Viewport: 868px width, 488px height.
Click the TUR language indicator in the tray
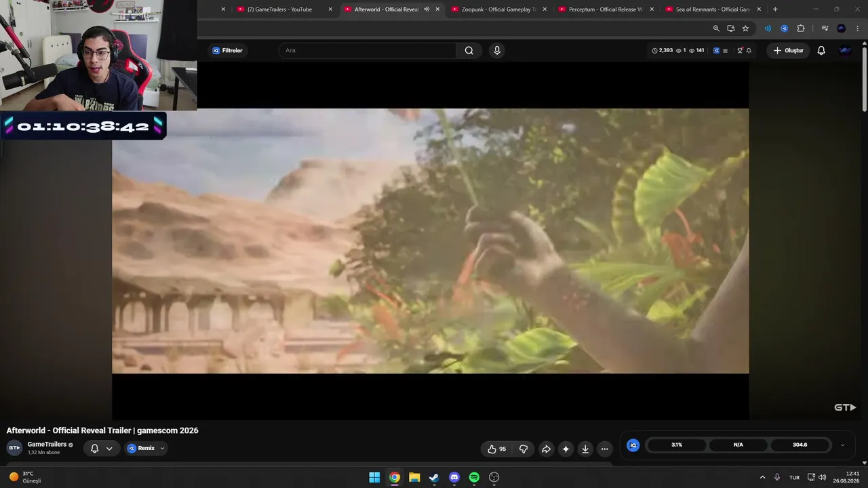(794, 478)
